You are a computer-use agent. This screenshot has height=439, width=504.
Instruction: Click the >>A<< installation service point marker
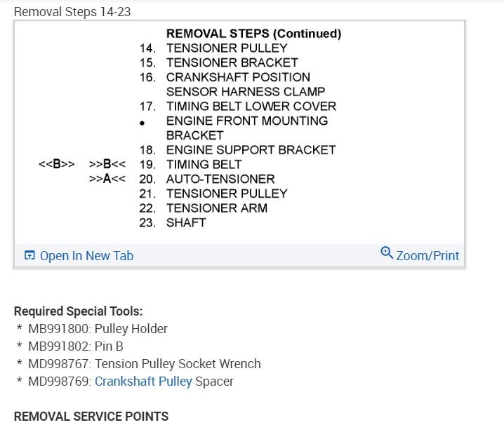pos(107,179)
